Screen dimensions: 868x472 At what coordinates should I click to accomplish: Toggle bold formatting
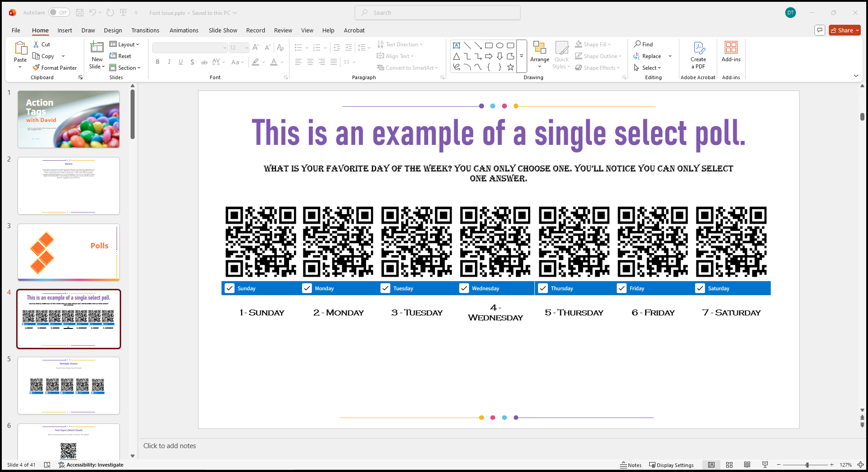(x=158, y=62)
